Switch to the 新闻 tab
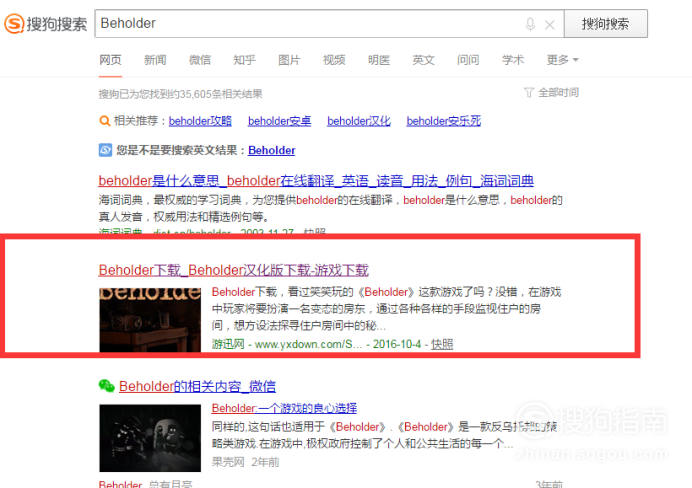The height and width of the screenshot is (488, 692). [x=155, y=60]
